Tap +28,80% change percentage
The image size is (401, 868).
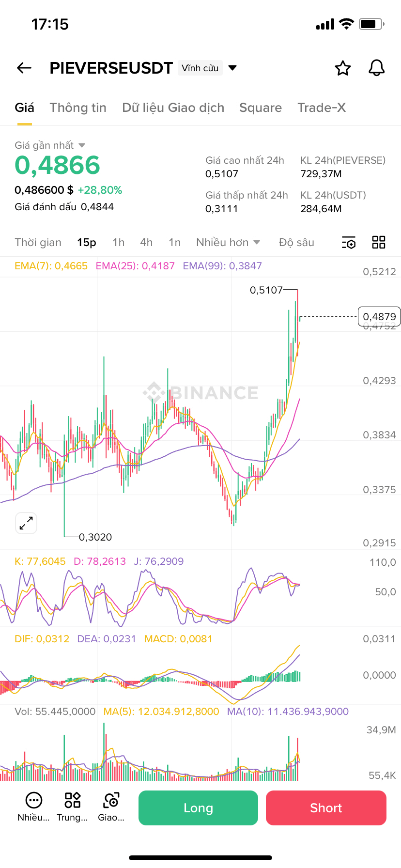pyautogui.click(x=100, y=190)
